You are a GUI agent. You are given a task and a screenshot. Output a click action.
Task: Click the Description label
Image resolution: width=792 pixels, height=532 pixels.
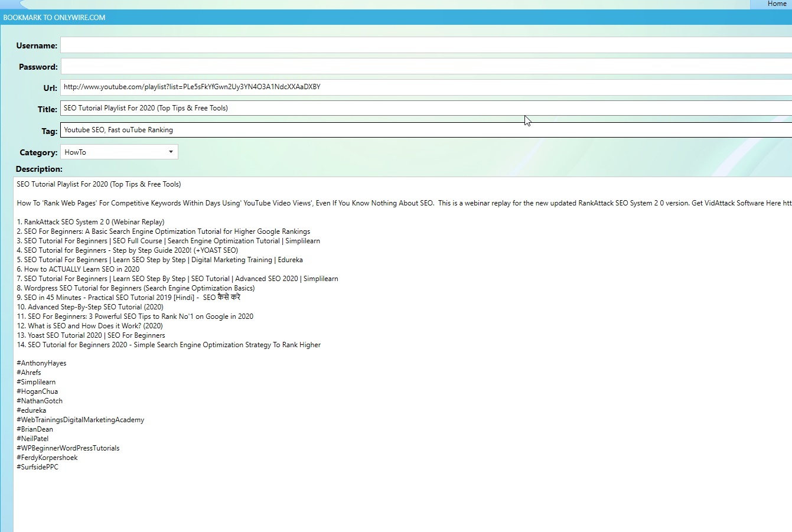[x=39, y=169]
